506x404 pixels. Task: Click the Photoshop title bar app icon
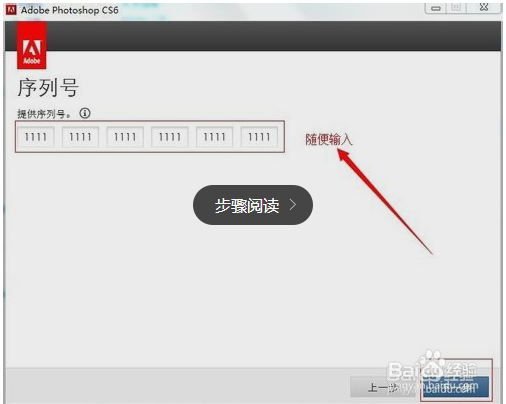point(11,10)
